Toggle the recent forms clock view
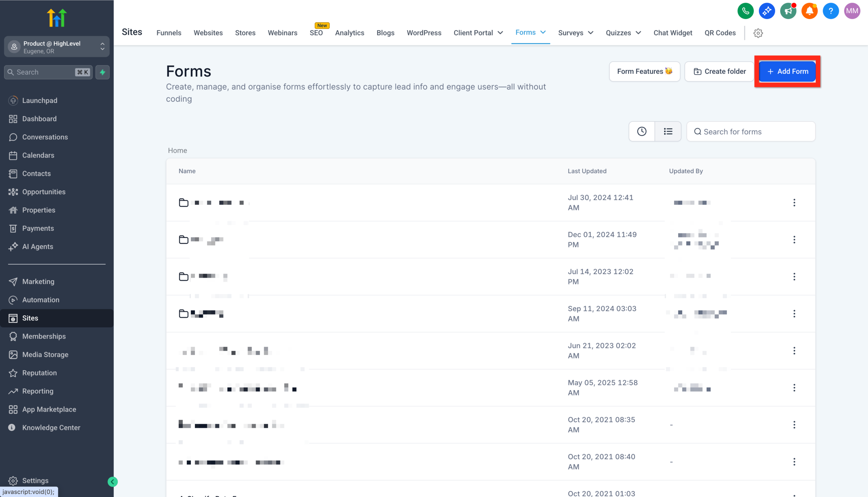The image size is (868, 497). [642, 131]
